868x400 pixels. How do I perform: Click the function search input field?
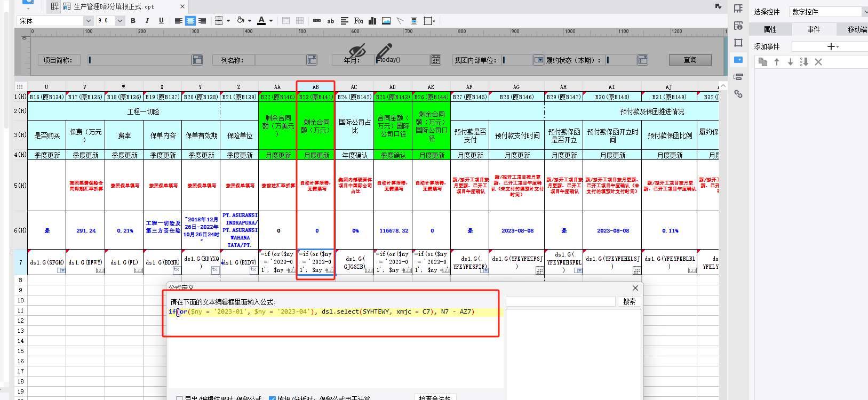click(560, 301)
